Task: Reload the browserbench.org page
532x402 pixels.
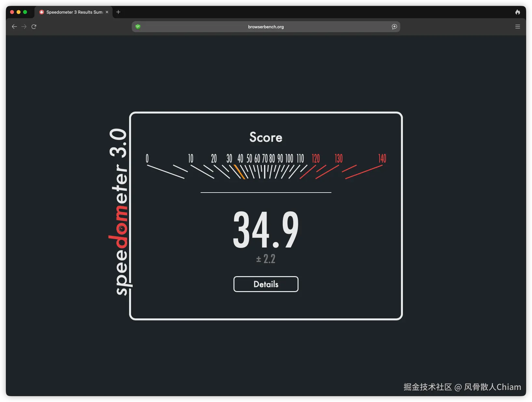Action: point(34,27)
